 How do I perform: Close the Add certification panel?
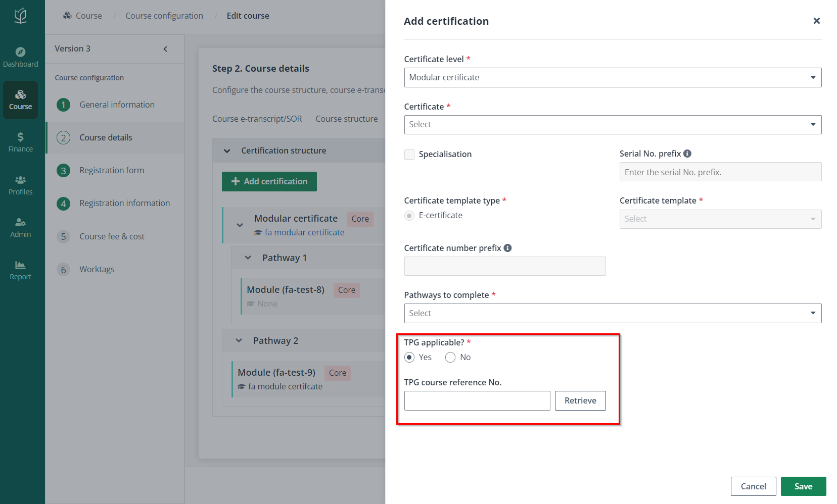click(816, 21)
